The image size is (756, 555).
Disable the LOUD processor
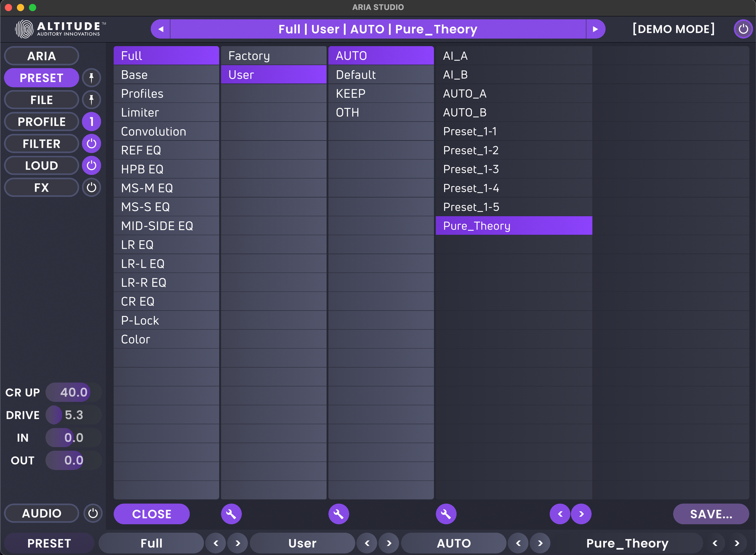[x=91, y=165]
